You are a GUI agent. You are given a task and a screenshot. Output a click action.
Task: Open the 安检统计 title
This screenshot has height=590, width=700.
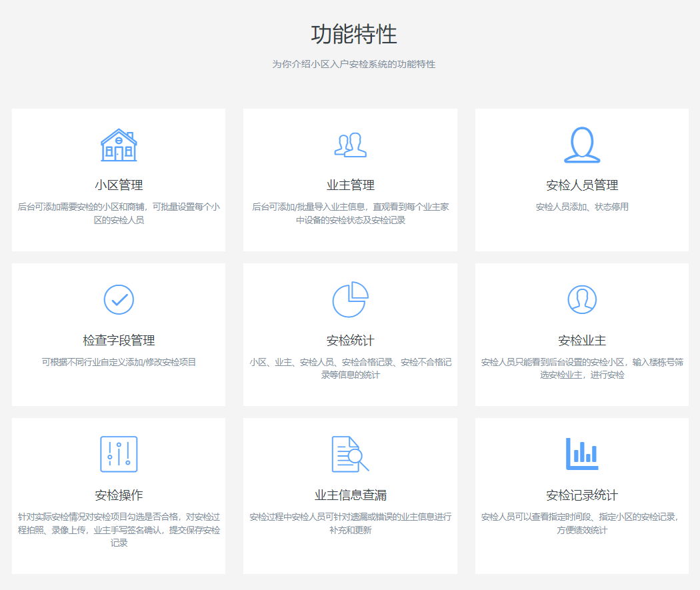(x=350, y=341)
